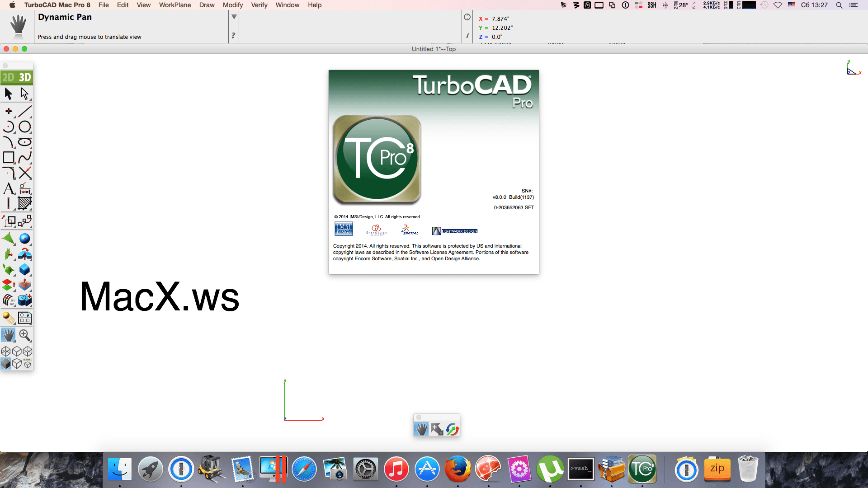The image size is (868, 488).
Task: Select the Cutaway solid feature tool
Action: (x=25, y=254)
